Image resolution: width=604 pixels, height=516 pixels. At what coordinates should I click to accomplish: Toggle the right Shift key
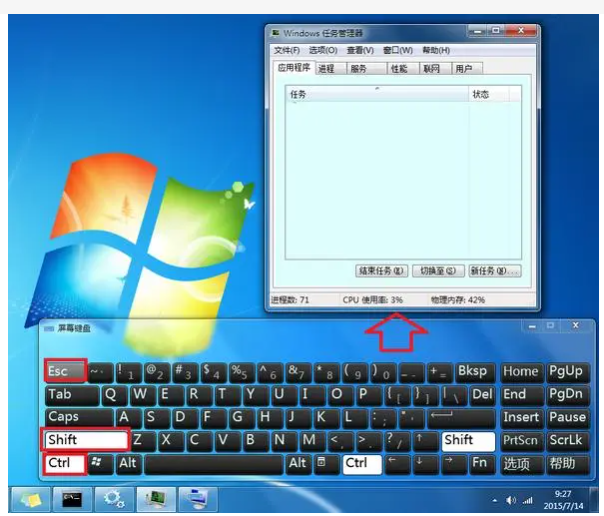pos(468,441)
